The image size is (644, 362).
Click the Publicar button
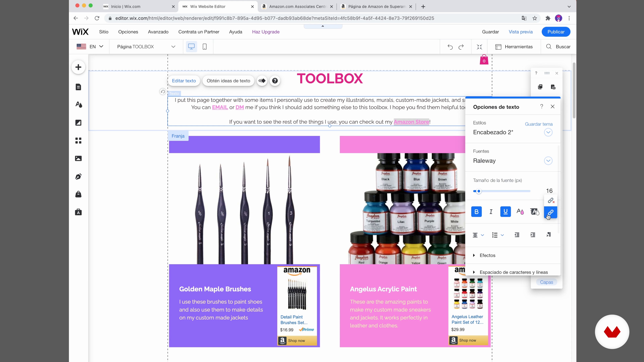pos(556,32)
